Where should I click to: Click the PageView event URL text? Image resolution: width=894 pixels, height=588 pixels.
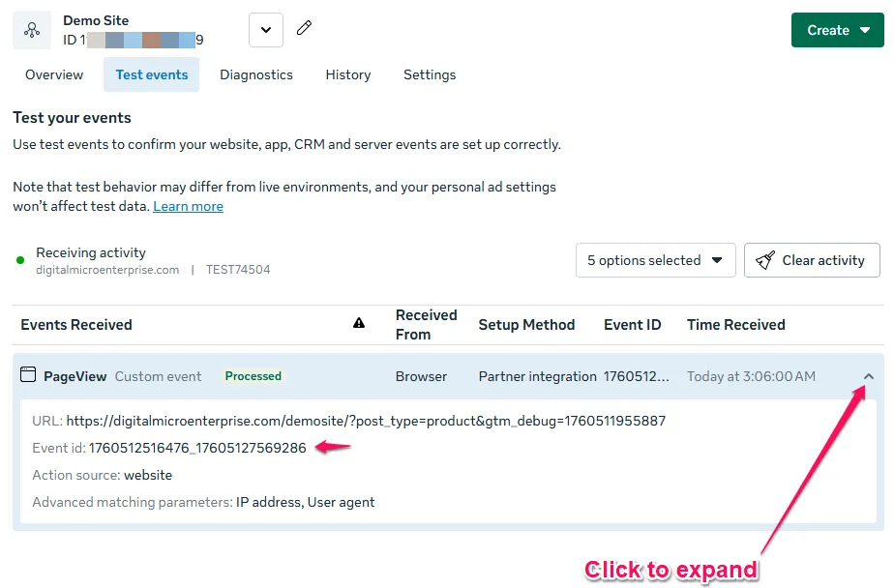click(366, 421)
